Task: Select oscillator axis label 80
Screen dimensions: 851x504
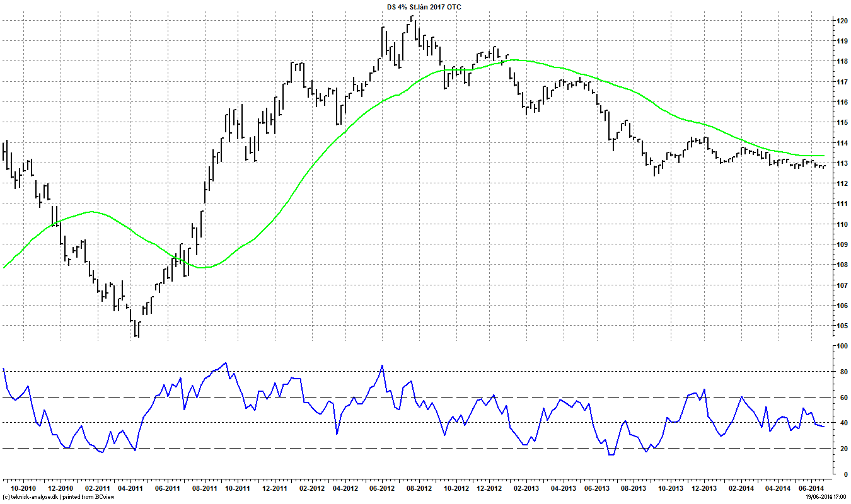Action: pyautogui.click(x=843, y=372)
